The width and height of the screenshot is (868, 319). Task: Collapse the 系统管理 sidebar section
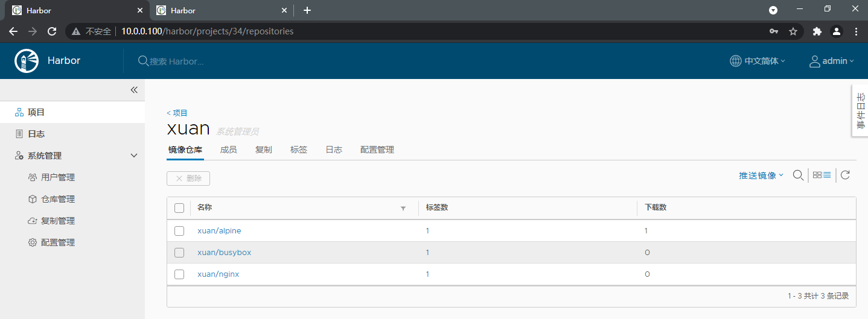pyautogui.click(x=134, y=156)
